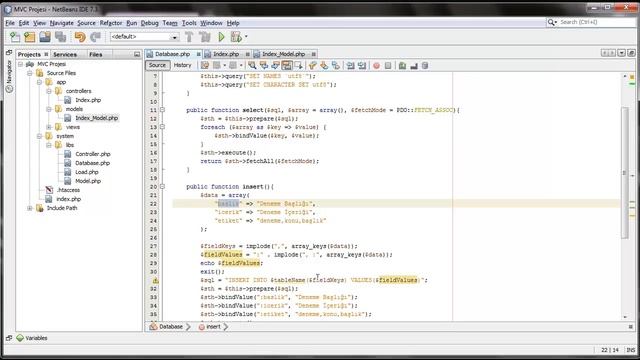Viewport: 640px width, 360px height.
Task: Open the Debug Project dropdown arrow
Action: (x=246, y=37)
